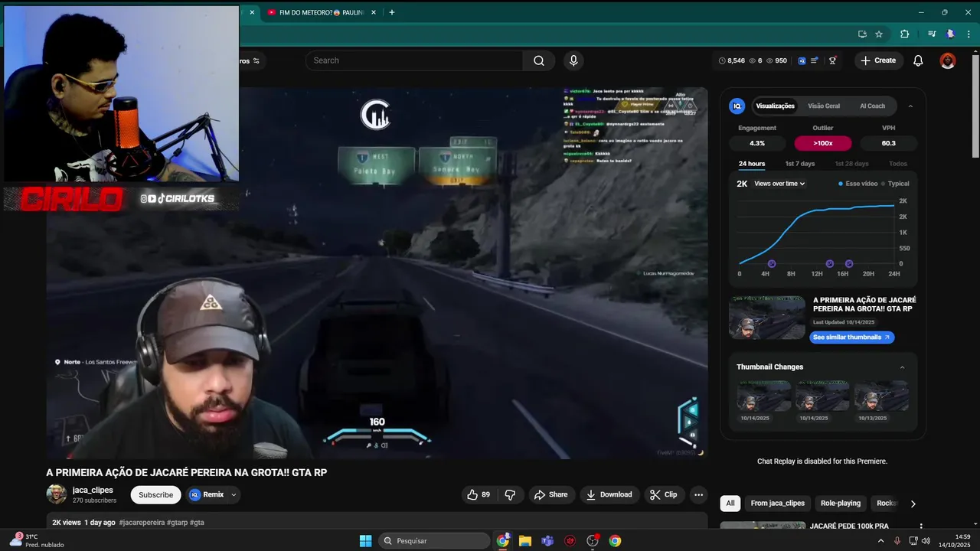
Task: Open a new browser tab
Action: click(x=392, y=12)
